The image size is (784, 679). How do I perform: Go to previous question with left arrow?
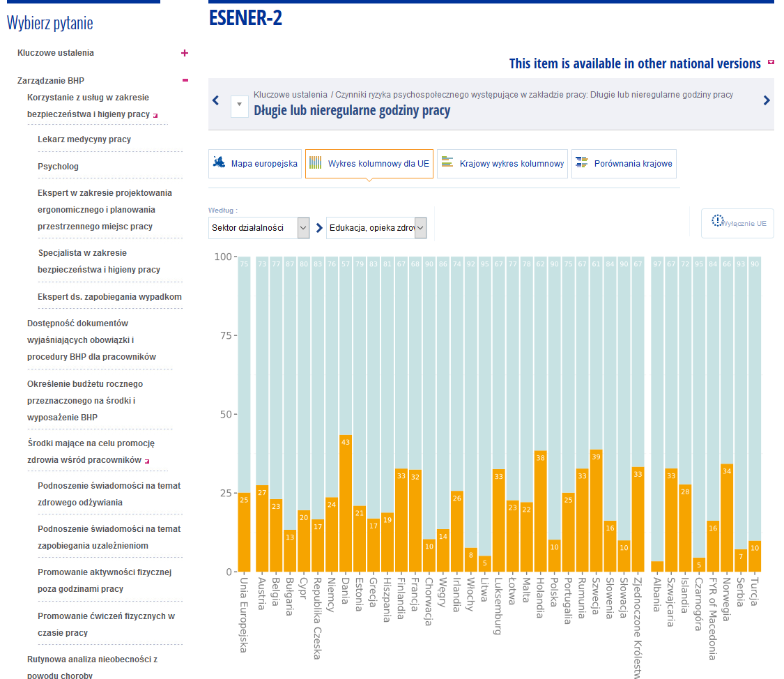(x=215, y=100)
